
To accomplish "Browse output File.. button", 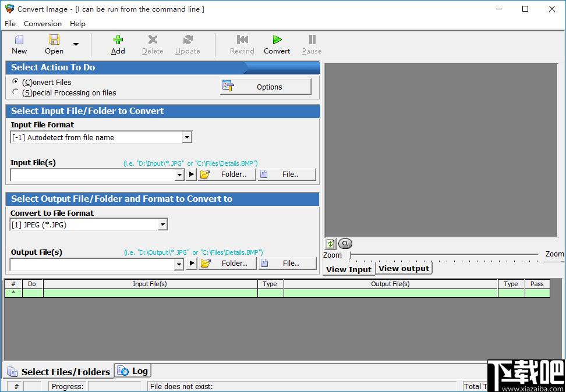I will (287, 263).
